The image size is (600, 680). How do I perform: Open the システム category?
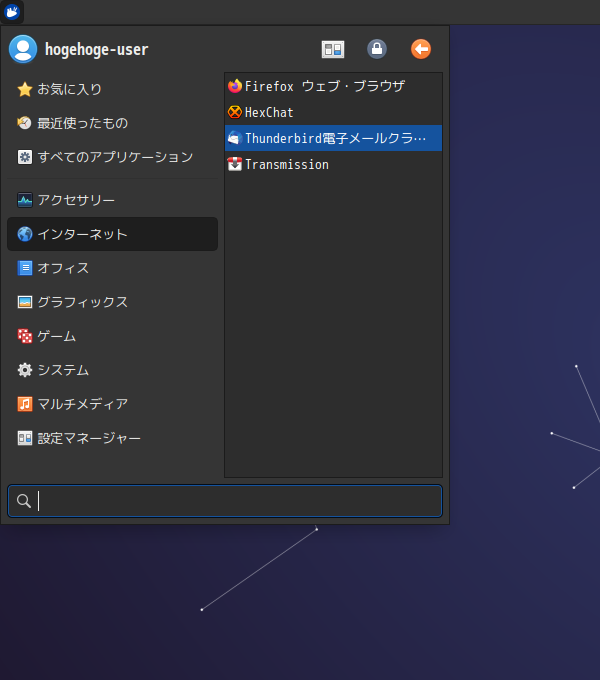coord(112,370)
